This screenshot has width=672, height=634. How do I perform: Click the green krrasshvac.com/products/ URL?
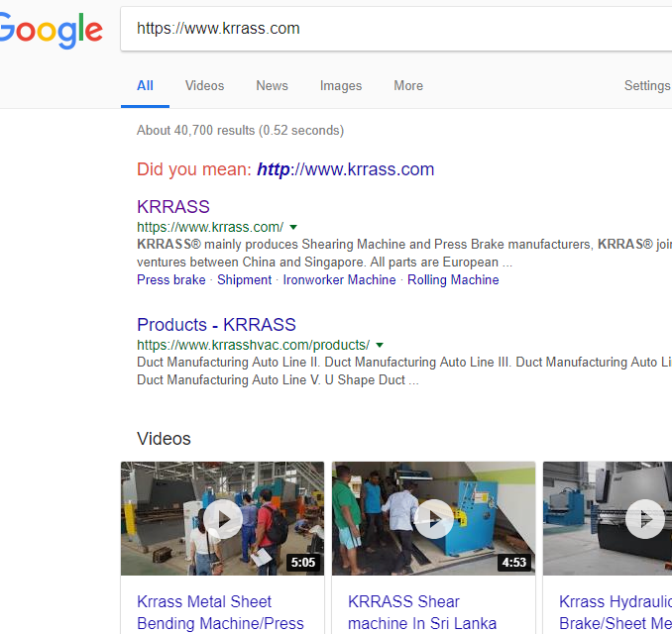pyautogui.click(x=254, y=345)
